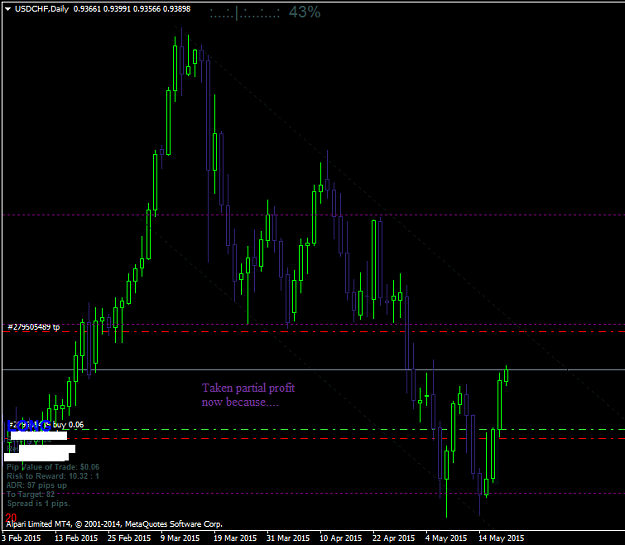Click the '19 Mar 2015' date label

point(235,538)
